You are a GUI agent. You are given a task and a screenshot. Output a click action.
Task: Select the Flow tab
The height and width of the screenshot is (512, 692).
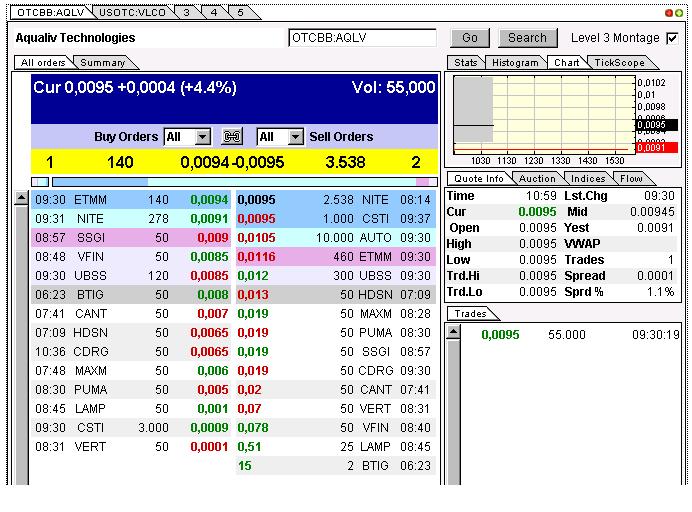(632, 178)
